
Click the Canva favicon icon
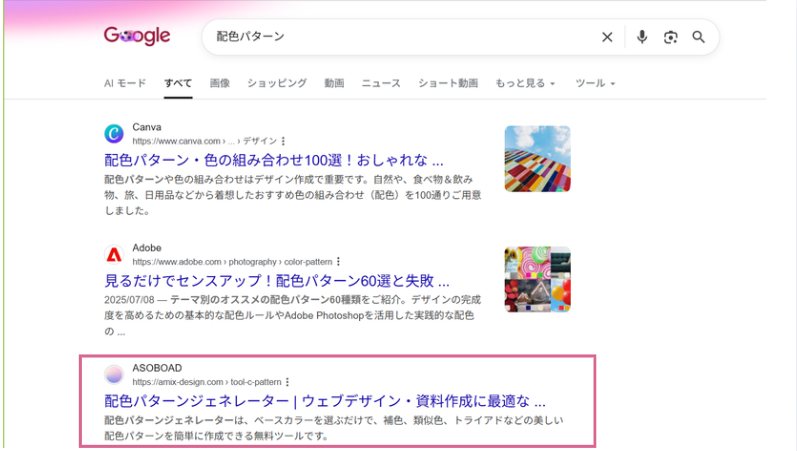click(114, 134)
